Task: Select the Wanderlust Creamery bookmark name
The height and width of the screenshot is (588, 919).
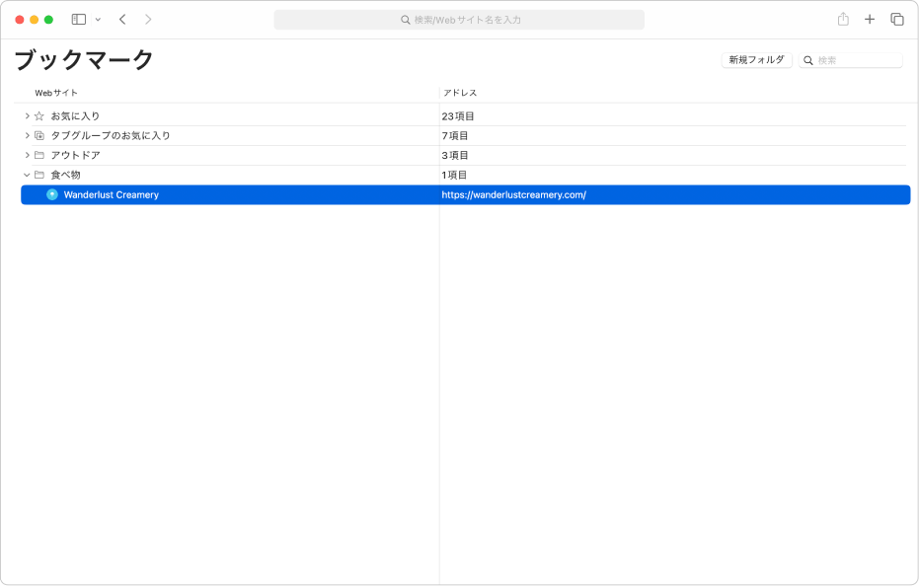Action: (x=112, y=194)
